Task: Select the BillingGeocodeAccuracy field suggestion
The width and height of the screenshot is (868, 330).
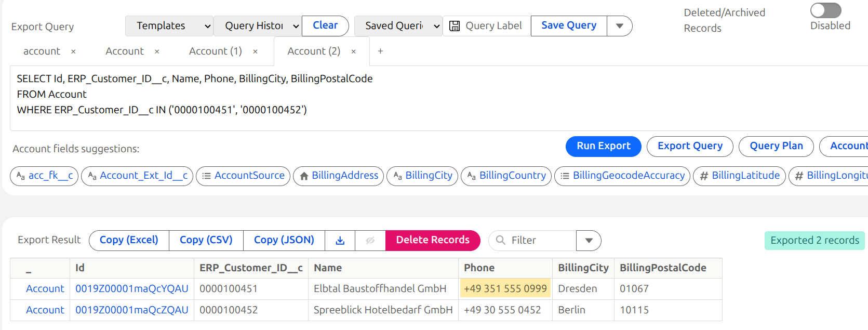Action: [622, 176]
